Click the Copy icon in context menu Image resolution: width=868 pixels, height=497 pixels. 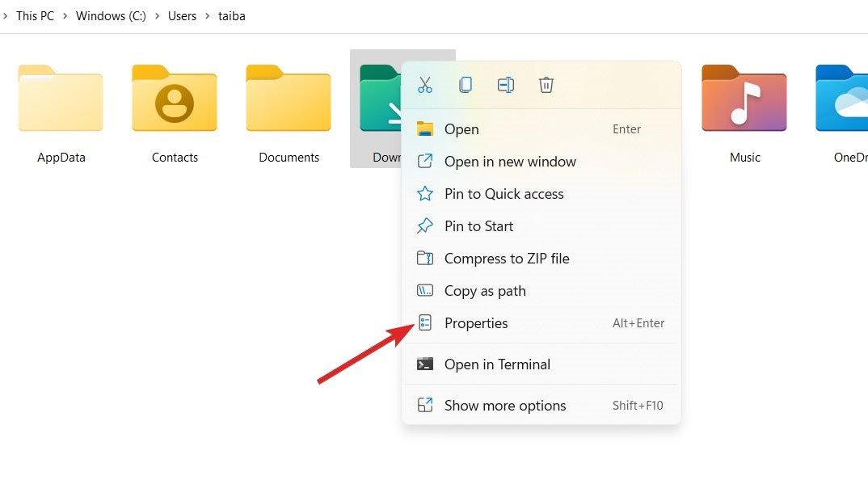click(x=466, y=85)
